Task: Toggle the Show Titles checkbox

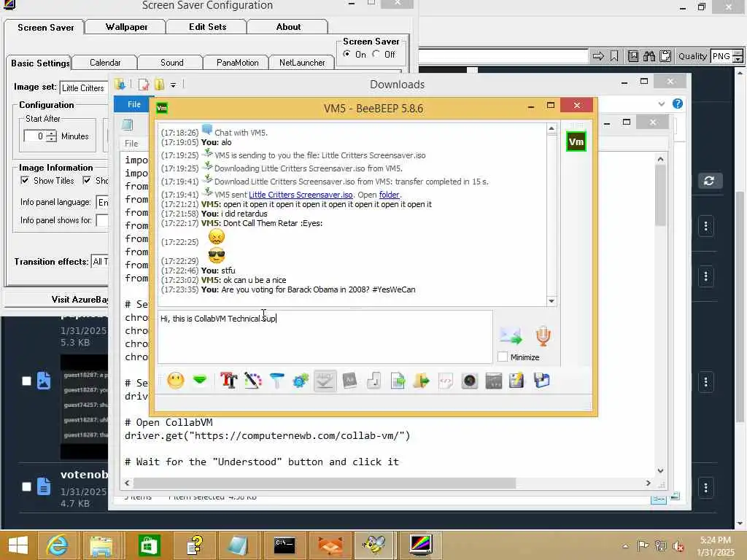Action: 25,181
